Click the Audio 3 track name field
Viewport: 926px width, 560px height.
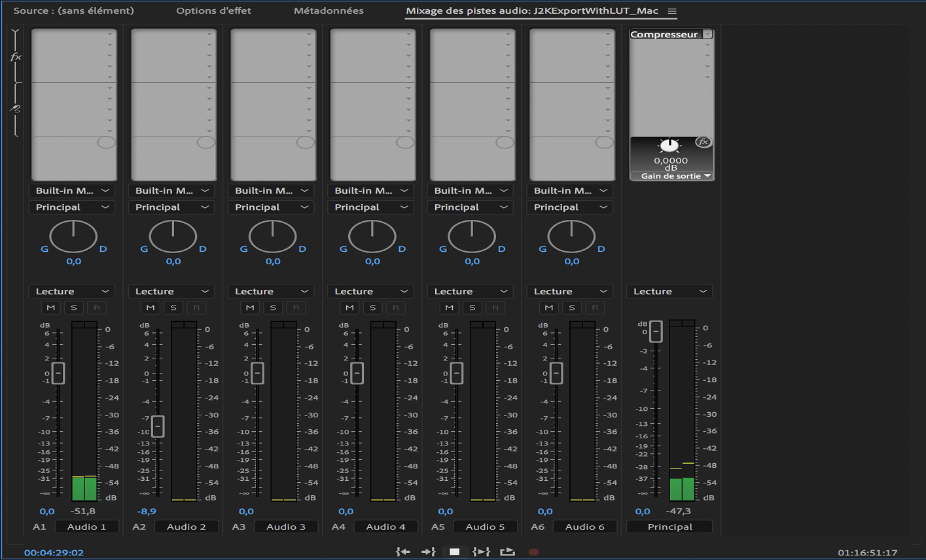pyautogui.click(x=286, y=527)
